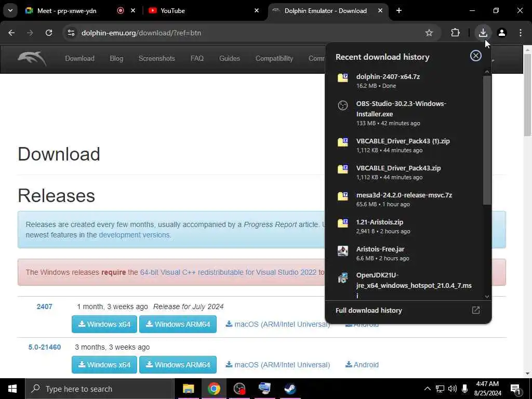Open 1.21-Aristois.zip download entry
Image resolution: width=532 pixels, height=399 pixels.
pos(404,227)
